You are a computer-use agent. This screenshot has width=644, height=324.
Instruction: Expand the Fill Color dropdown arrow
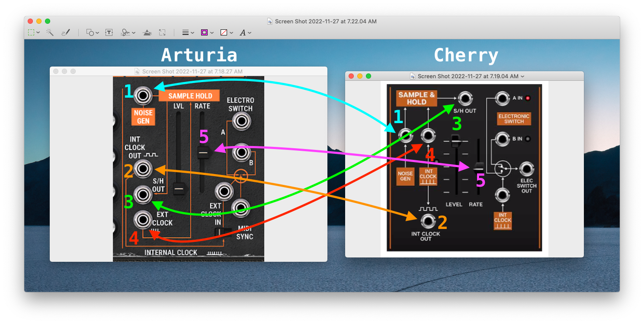pyautogui.click(x=231, y=33)
